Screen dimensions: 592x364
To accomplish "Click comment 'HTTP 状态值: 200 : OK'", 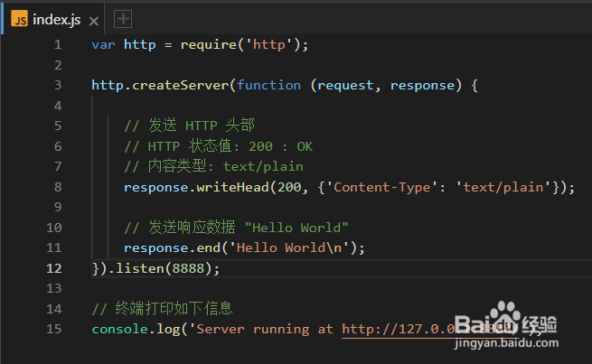I will pyautogui.click(x=219, y=146).
